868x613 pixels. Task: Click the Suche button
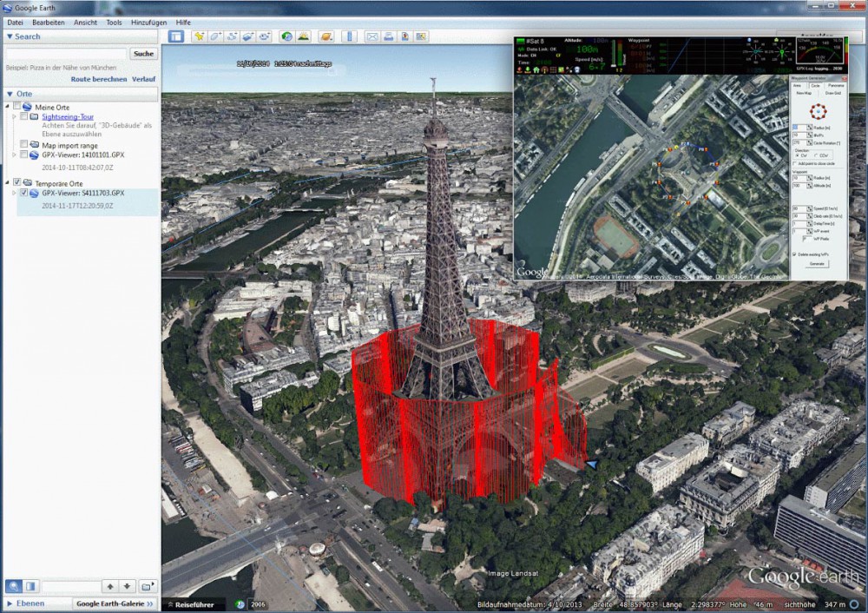pos(143,54)
